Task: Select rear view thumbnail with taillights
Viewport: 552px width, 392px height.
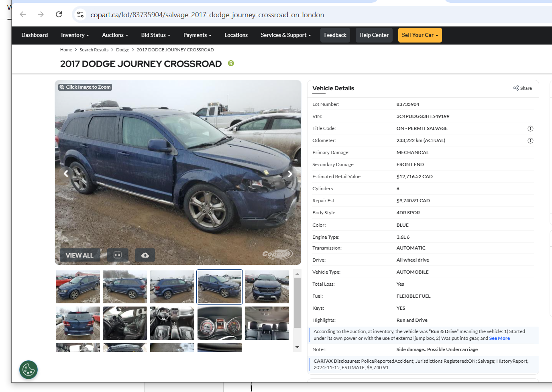Action: tap(78, 323)
